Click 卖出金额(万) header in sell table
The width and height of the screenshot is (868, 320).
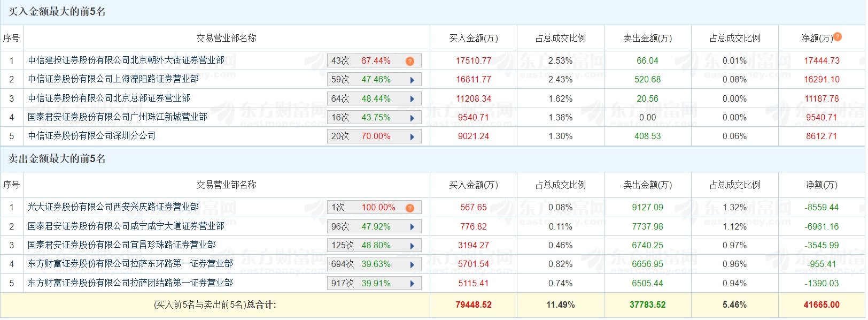pyautogui.click(x=647, y=185)
